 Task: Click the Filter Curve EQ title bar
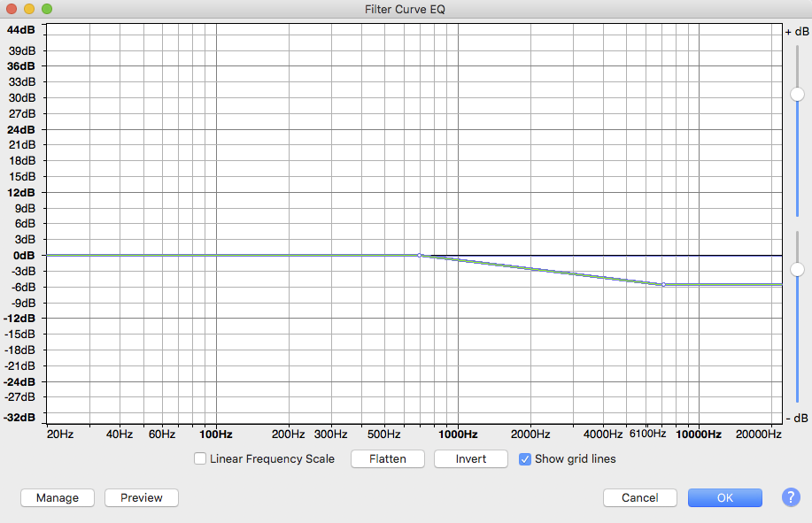point(406,9)
